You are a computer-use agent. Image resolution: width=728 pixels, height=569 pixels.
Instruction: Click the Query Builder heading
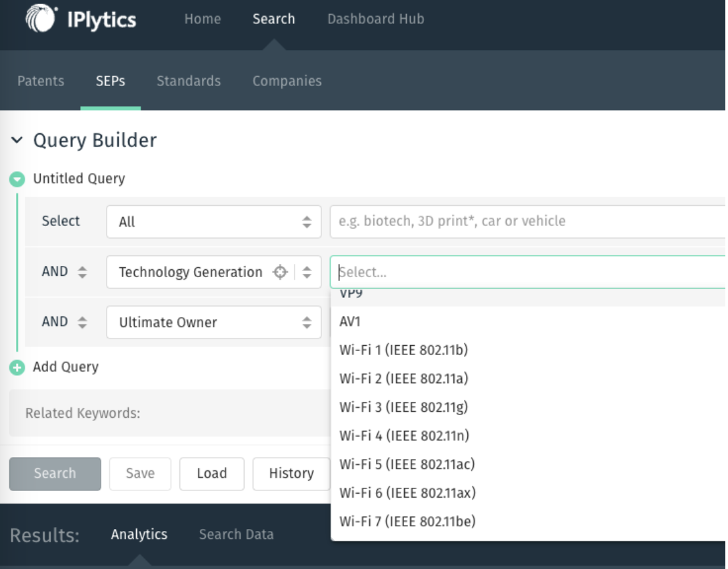pos(95,140)
